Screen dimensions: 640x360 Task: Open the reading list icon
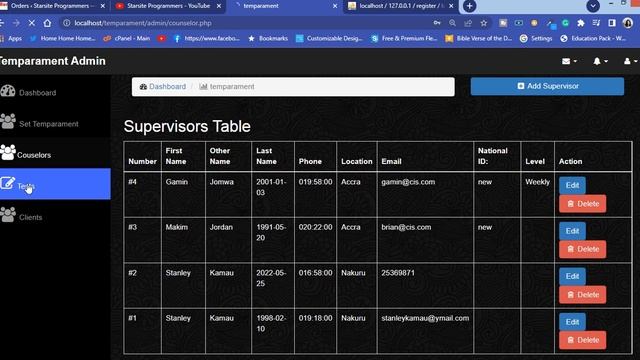point(596,23)
